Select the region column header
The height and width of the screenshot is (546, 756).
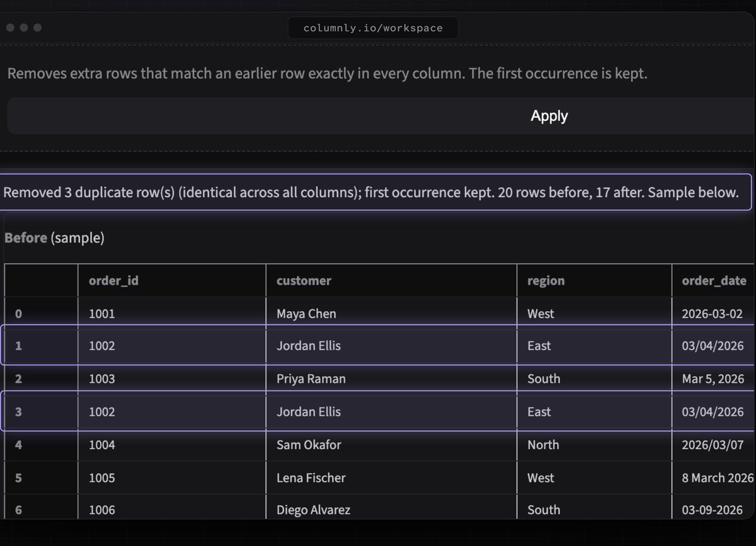(594, 281)
